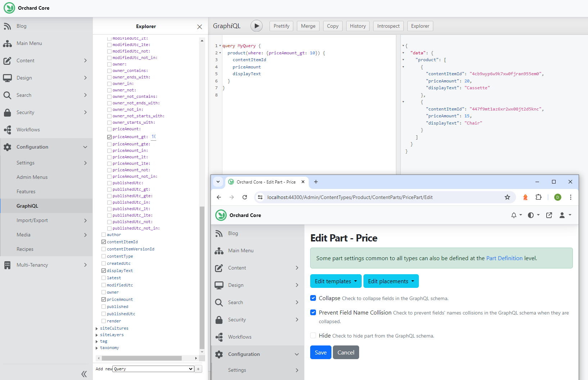
Task: Bookmark the page with the star icon
Action: 507,197
